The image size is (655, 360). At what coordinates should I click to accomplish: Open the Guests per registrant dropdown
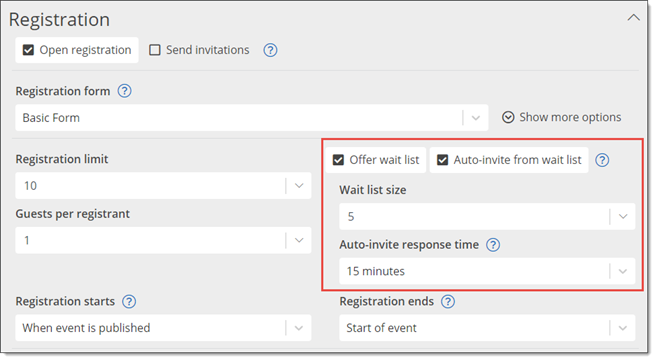click(163, 240)
